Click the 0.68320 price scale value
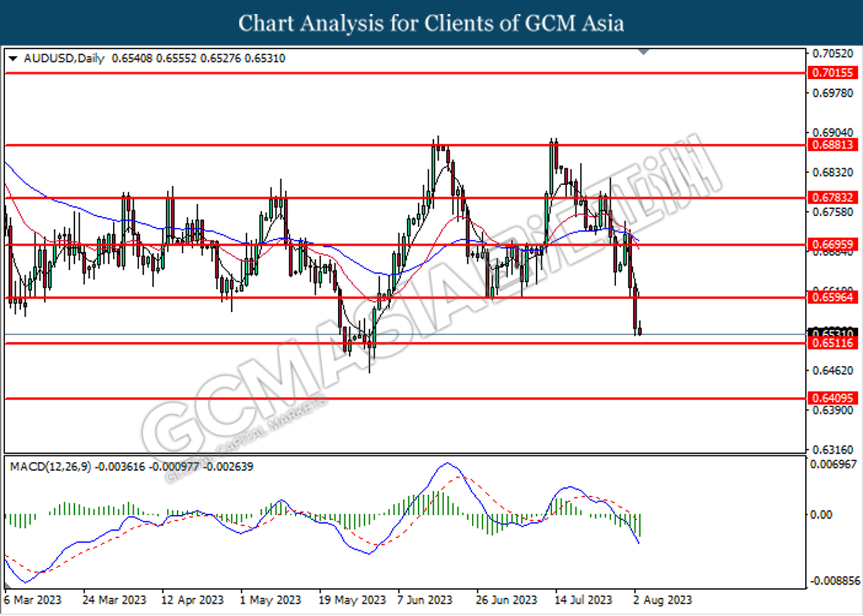863x616 pixels. click(833, 173)
